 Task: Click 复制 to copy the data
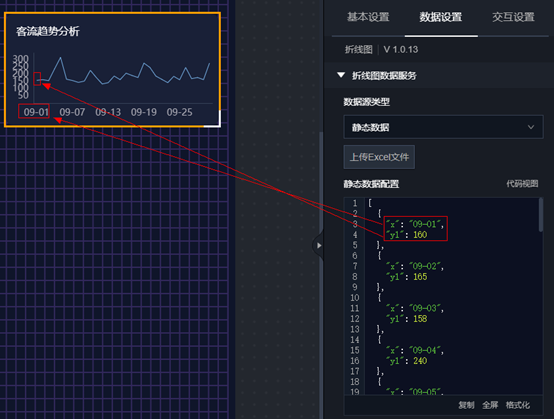pos(466,405)
